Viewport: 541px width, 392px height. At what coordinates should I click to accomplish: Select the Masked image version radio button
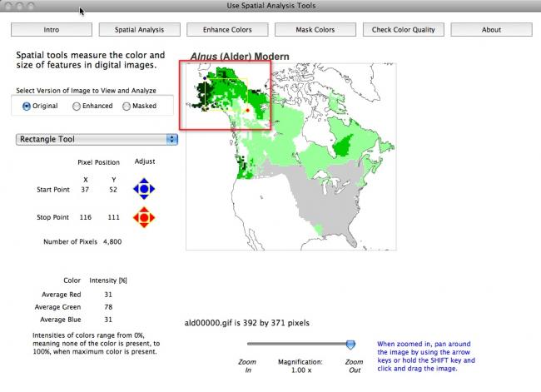[127, 106]
